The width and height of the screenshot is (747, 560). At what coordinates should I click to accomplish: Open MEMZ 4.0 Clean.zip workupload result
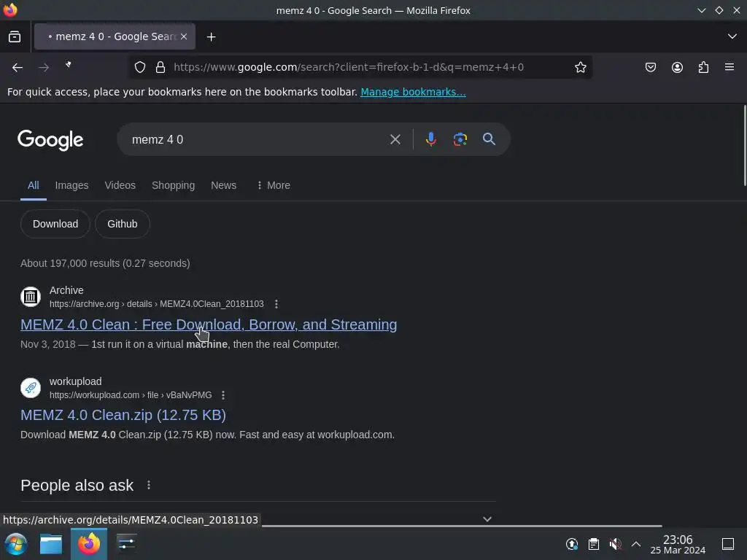[x=123, y=415]
